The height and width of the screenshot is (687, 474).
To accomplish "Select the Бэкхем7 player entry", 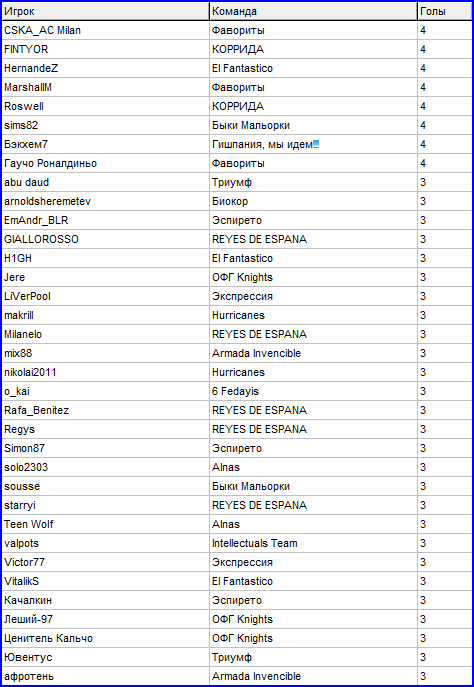I will point(106,145).
